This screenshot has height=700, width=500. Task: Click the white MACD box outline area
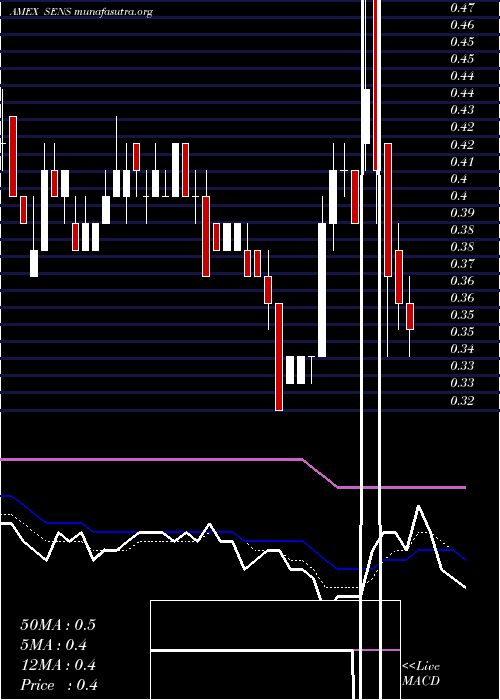pyautogui.click(x=275, y=650)
